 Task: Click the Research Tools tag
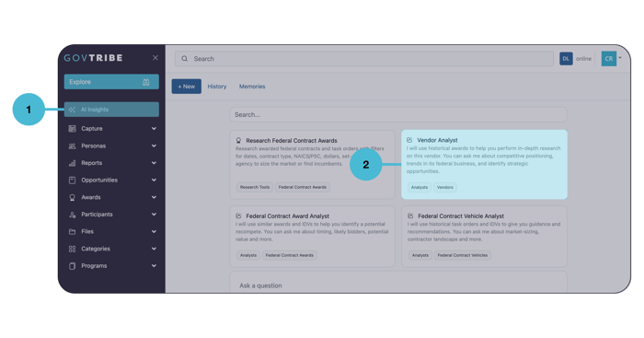coord(255,187)
